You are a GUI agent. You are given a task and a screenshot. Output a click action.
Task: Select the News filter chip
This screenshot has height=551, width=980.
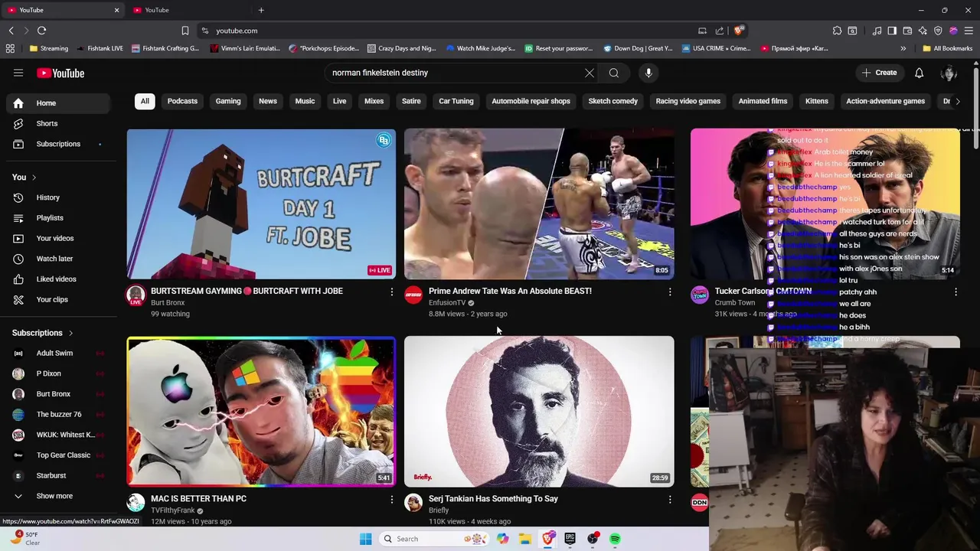pos(268,101)
